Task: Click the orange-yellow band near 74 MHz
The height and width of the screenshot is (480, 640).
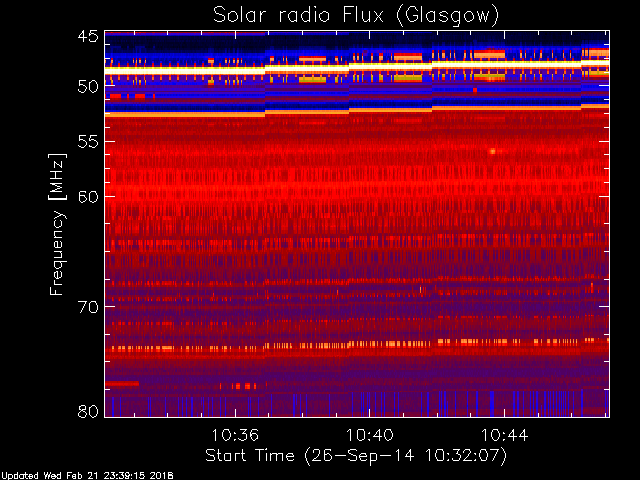Action: coord(350,347)
